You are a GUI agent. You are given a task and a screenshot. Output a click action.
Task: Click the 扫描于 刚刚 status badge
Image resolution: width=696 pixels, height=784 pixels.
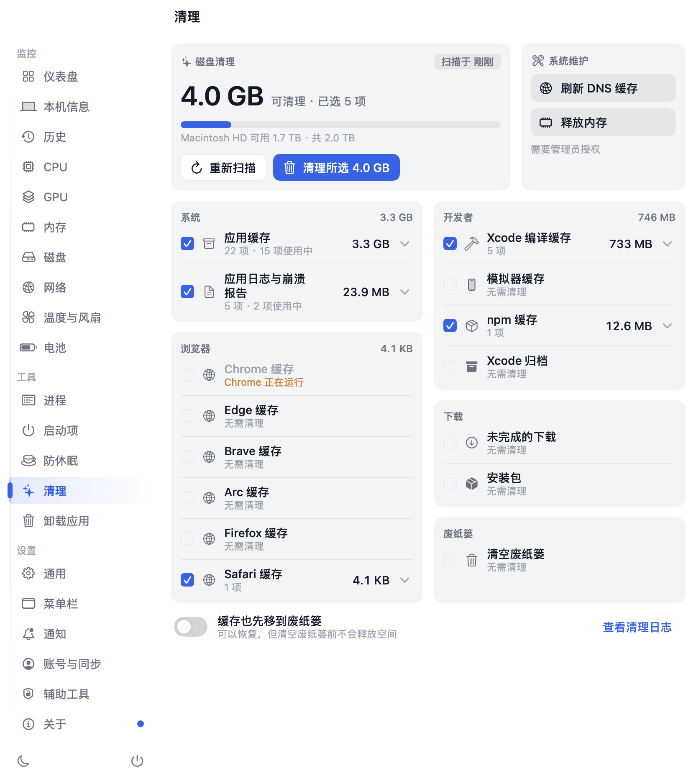coord(467,62)
